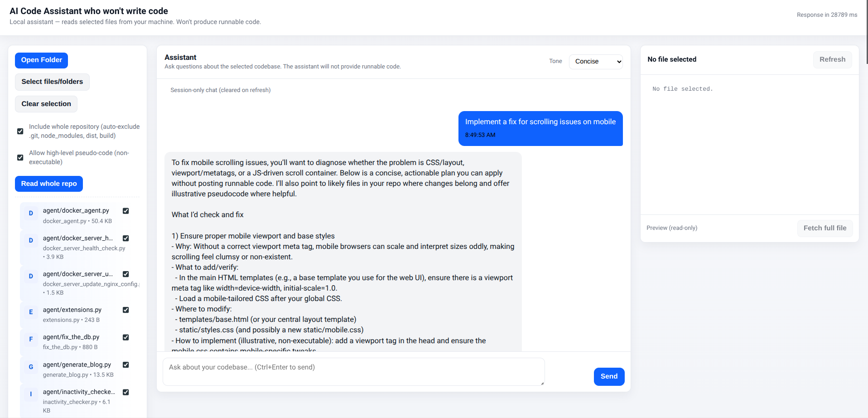The image size is (868, 418).
Task: Click the F badge for fix_the_db.py
Action: 31,339
